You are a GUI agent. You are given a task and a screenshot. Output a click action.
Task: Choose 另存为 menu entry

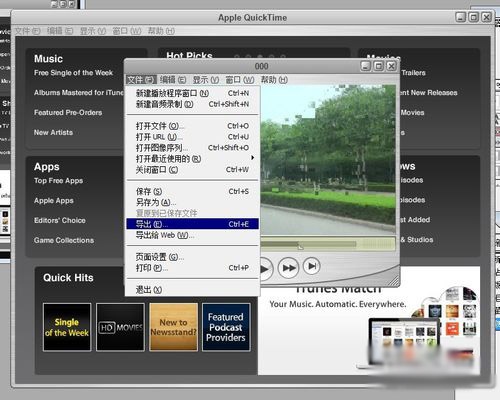coord(192,202)
